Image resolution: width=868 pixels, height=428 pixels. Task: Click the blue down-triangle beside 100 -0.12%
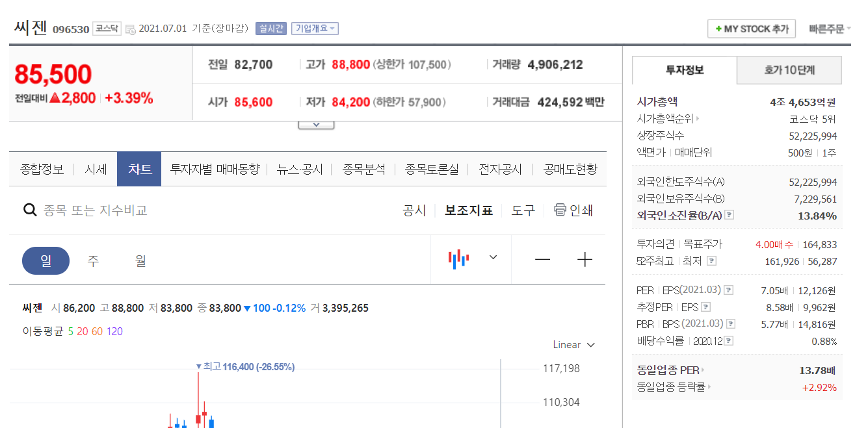(247, 308)
